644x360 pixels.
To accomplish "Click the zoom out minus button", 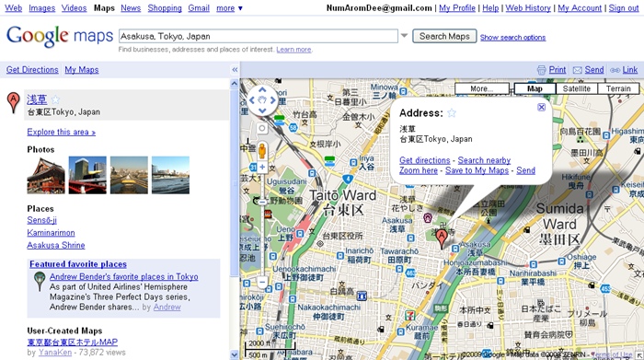I will tap(262, 282).
